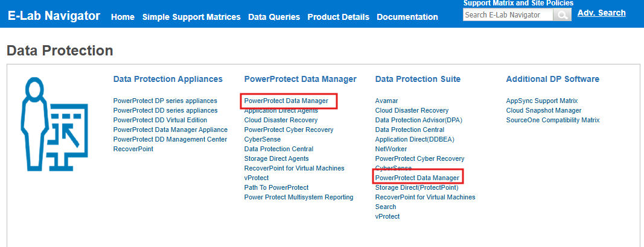Select the RecoverPoint link under Appliances
The image size is (644, 247).
133,149
